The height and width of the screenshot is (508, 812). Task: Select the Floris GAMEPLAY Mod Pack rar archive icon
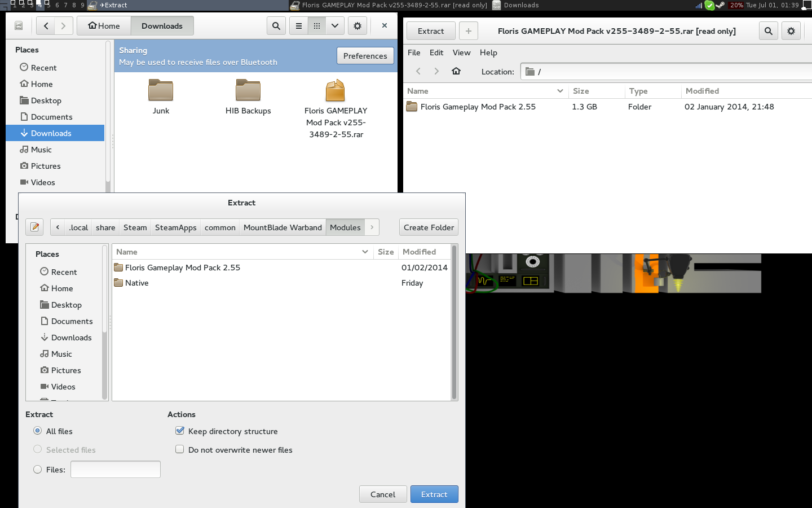[x=336, y=90]
